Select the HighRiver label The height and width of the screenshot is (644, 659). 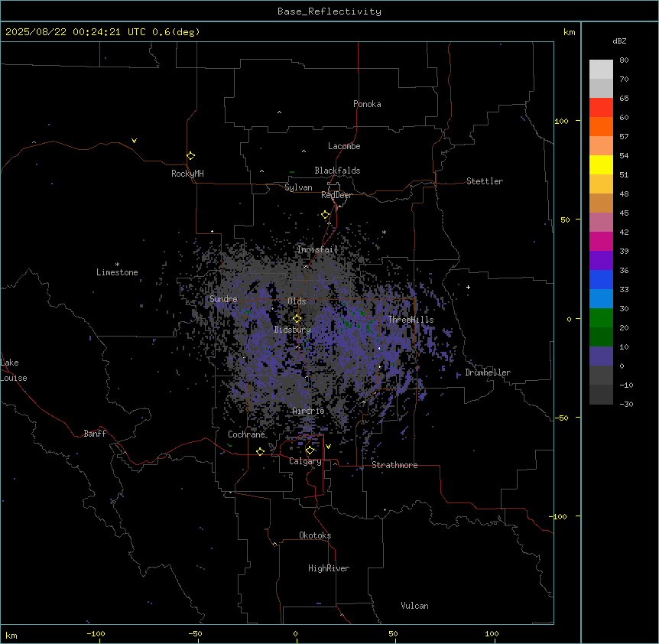329,568
